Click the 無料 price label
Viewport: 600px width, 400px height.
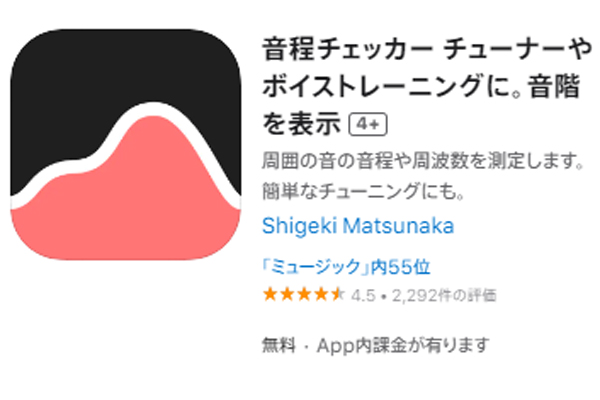tap(279, 345)
